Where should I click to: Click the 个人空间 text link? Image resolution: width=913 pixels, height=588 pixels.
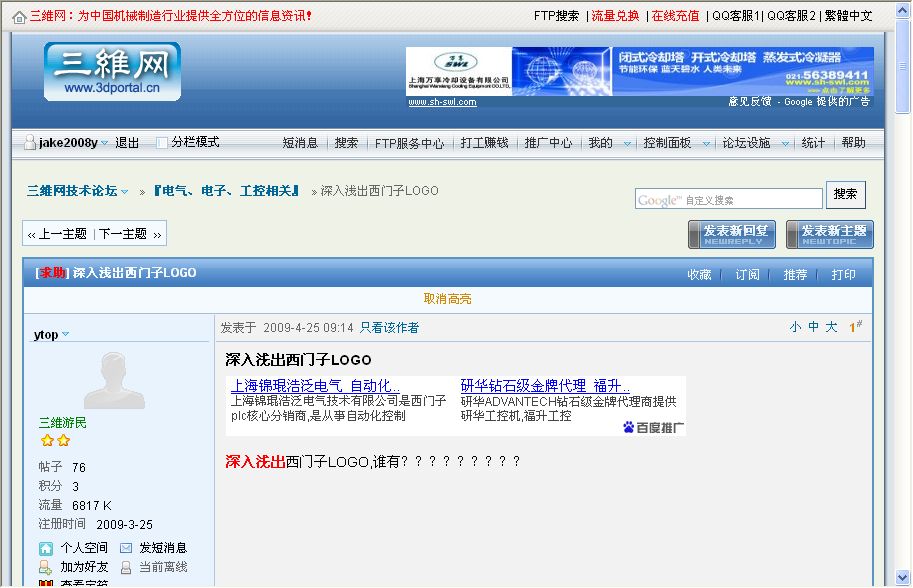point(84,548)
